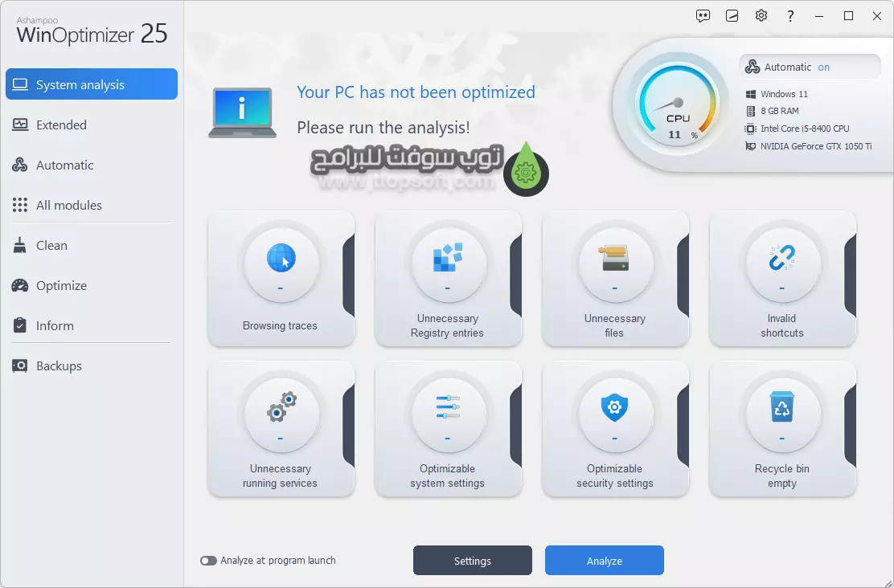Open the Inform category
This screenshot has height=588, width=894.
[x=92, y=326]
